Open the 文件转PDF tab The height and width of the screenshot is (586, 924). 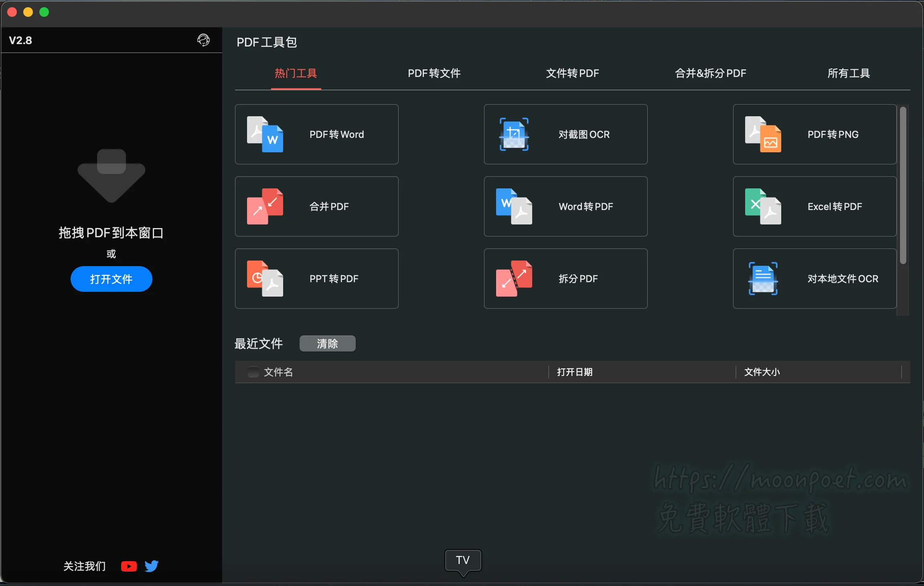(x=573, y=73)
